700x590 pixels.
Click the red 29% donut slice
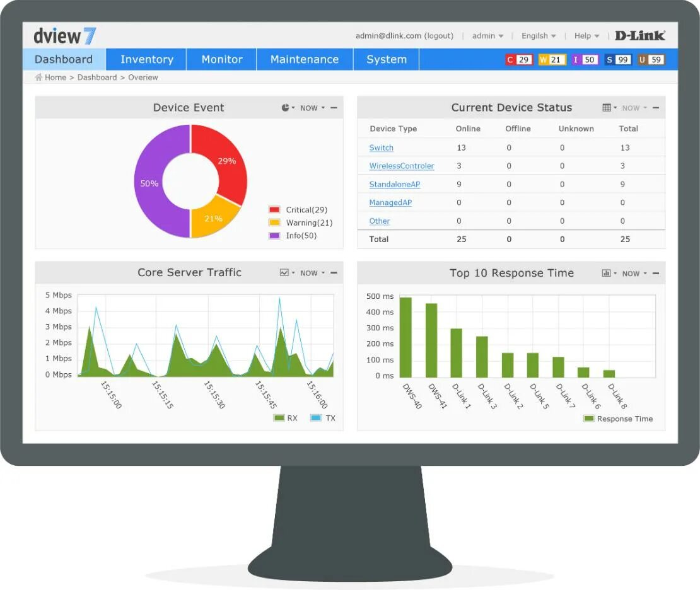228,161
